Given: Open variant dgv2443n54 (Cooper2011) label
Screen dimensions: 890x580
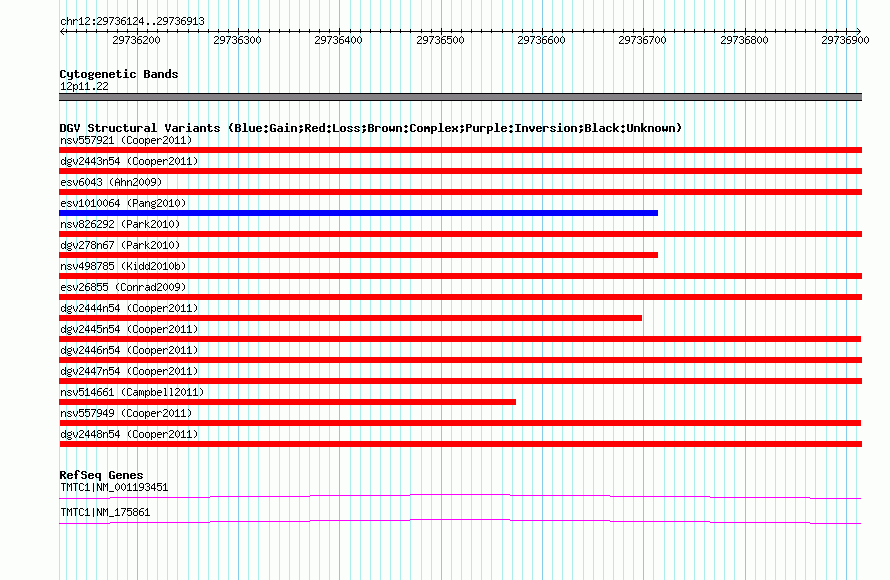Looking at the screenshot, I should click(x=129, y=161).
